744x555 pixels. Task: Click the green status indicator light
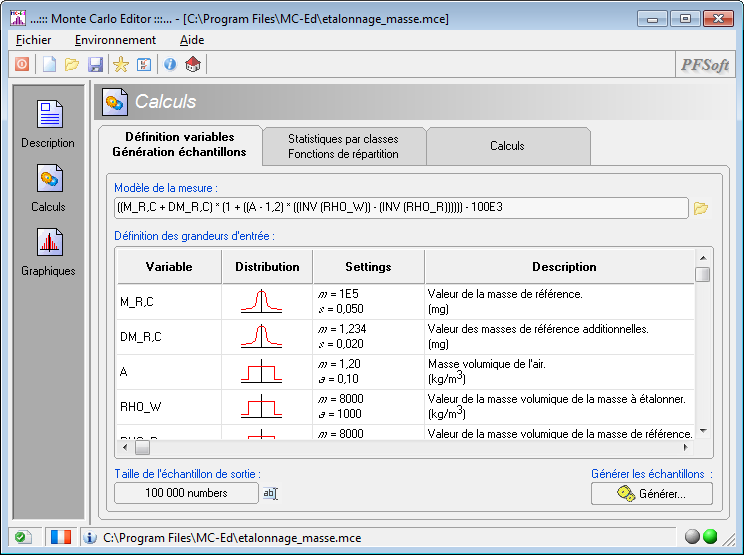click(x=710, y=536)
